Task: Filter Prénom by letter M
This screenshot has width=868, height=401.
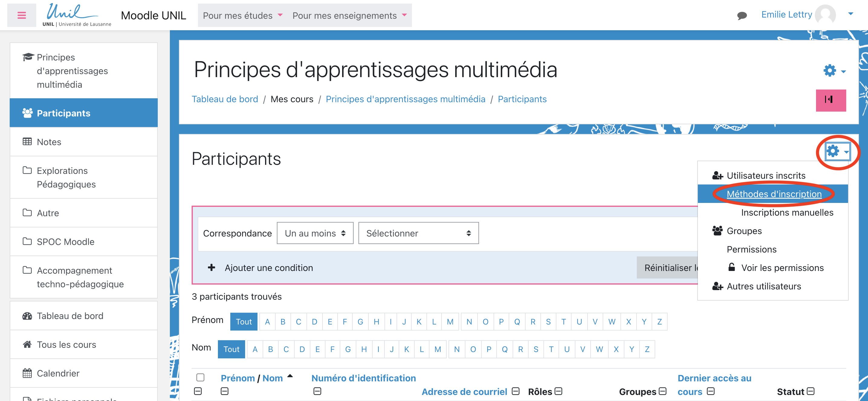Action: point(450,322)
